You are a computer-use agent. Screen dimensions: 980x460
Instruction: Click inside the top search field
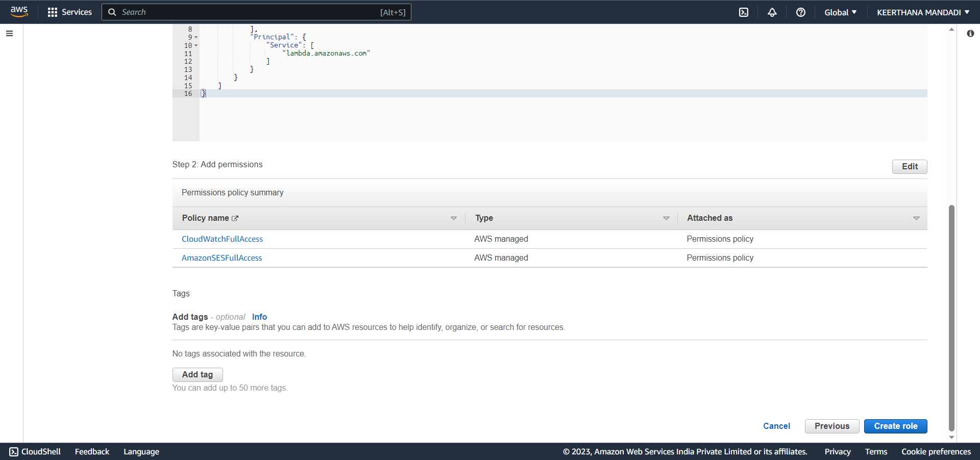point(255,12)
